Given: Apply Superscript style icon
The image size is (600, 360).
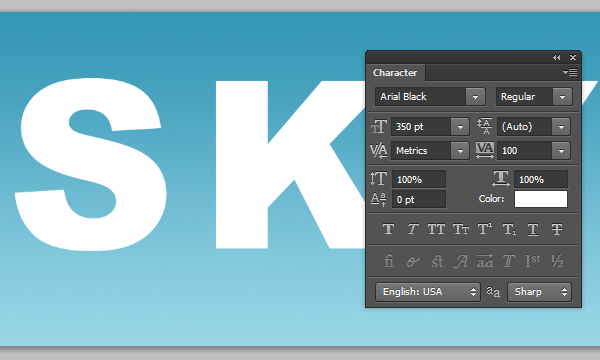Looking at the screenshot, I should [485, 229].
